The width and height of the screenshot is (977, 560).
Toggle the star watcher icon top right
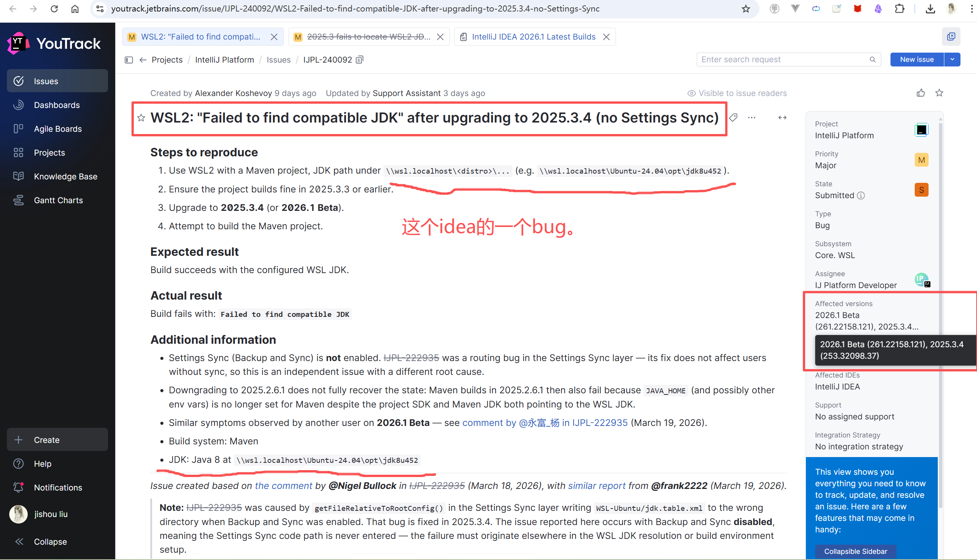(x=939, y=93)
